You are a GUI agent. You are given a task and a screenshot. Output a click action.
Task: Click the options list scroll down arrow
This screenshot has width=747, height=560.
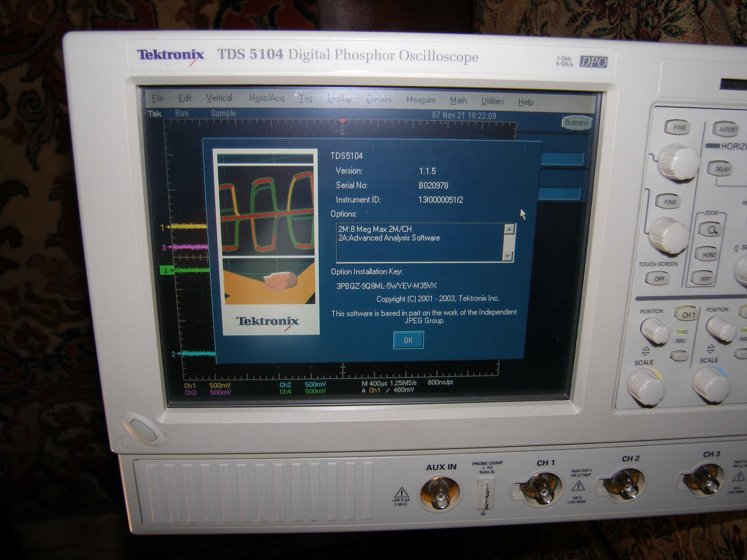point(507,256)
